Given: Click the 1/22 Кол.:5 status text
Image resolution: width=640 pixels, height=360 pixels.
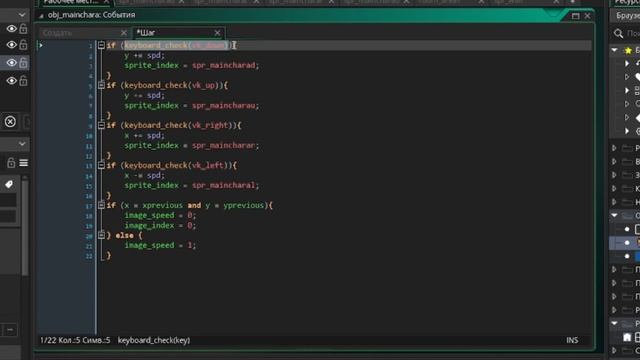Looking at the screenshot, I should pyautogui.click(x=75, y=340).
